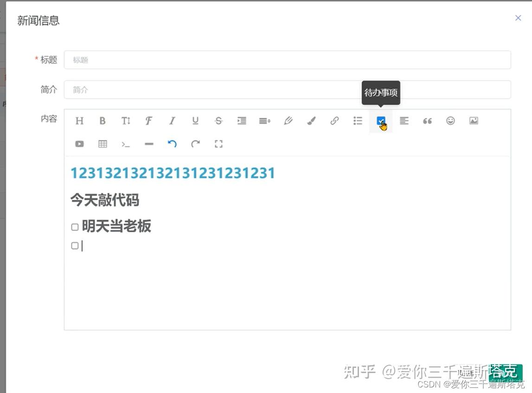Open the indent tool
Screen dimensions: 532x393
pos(242,121)
